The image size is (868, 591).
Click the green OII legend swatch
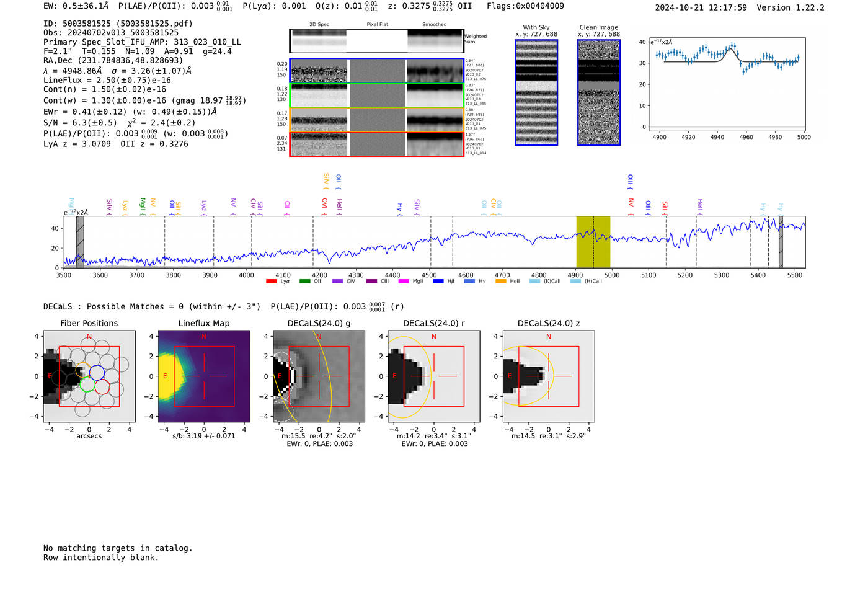304,282
